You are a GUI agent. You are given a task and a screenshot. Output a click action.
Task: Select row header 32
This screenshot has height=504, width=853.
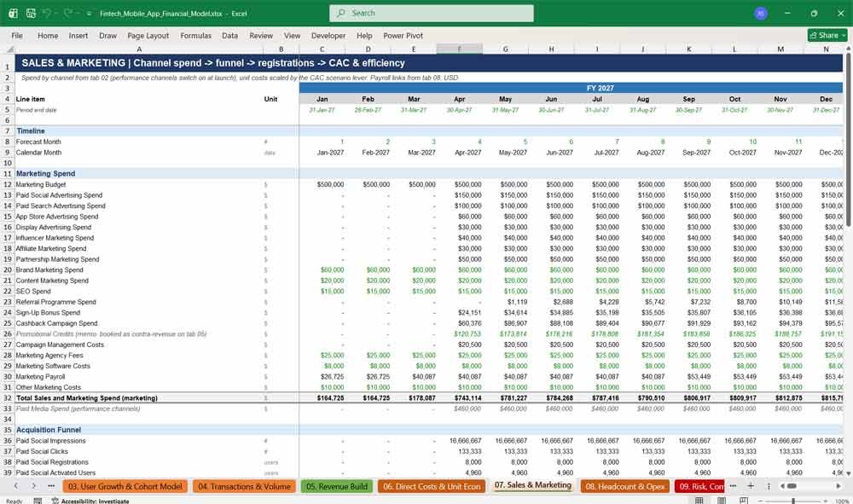8,398
